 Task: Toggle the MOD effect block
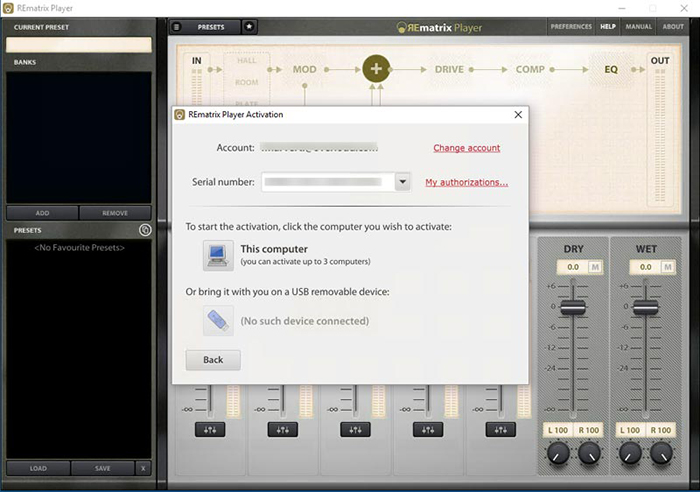pyautogui.click(x=304, y=69)
